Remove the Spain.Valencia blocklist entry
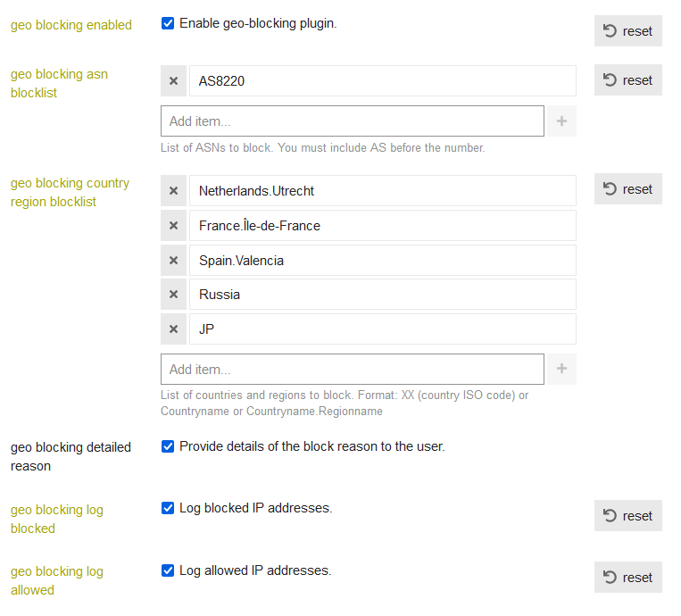 (173, 260)
